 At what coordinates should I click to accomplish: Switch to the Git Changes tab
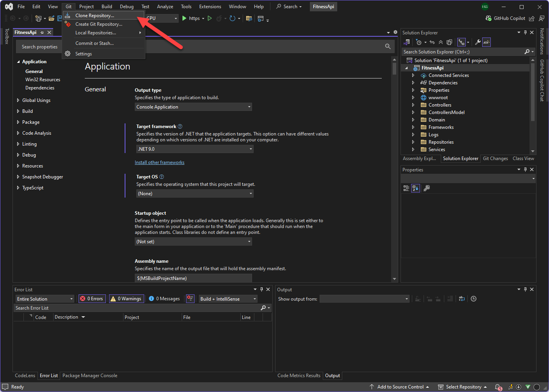pos(495,159)
